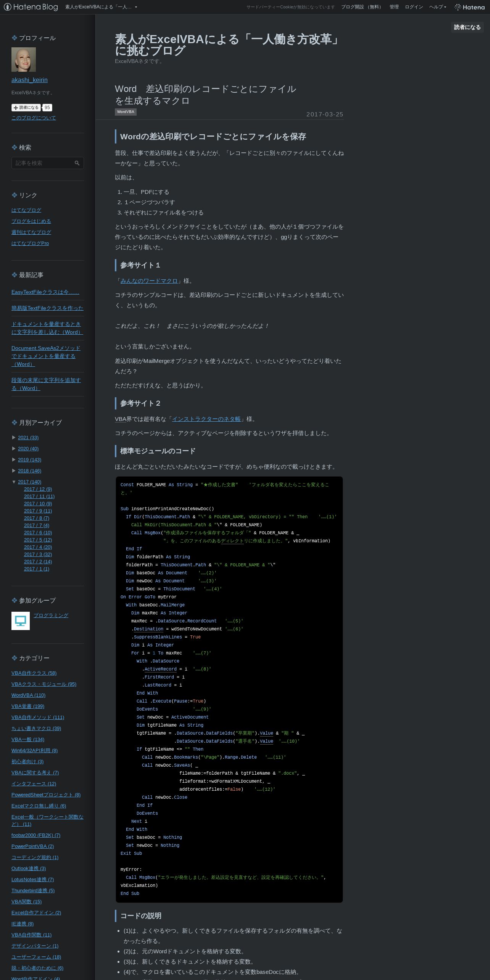Open はてなブログPro link
Viewport: 490px width, 980px height.
pos(30,243)
